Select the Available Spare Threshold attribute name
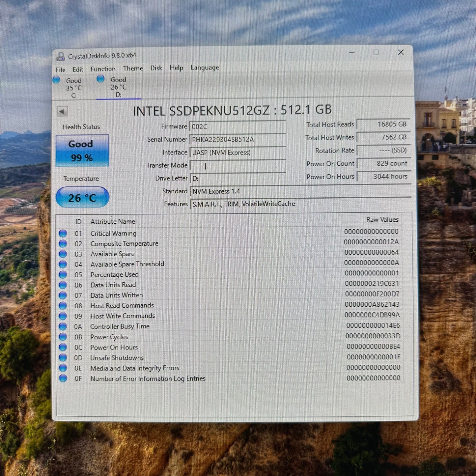Screen dimensions: 476x476 point(127,264)
